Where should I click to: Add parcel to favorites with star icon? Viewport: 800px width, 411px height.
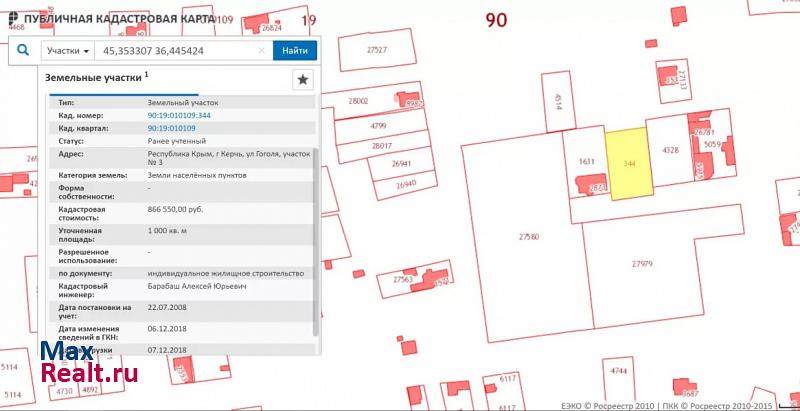(302, 80)
